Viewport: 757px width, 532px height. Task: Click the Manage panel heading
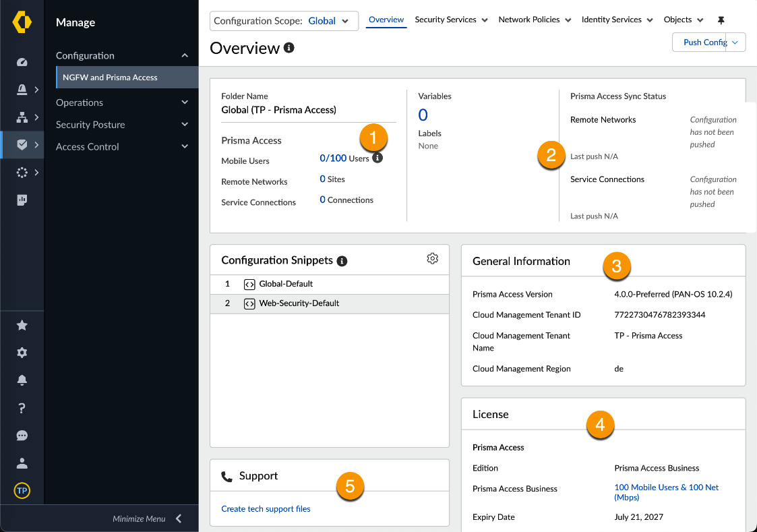[75, 22]
